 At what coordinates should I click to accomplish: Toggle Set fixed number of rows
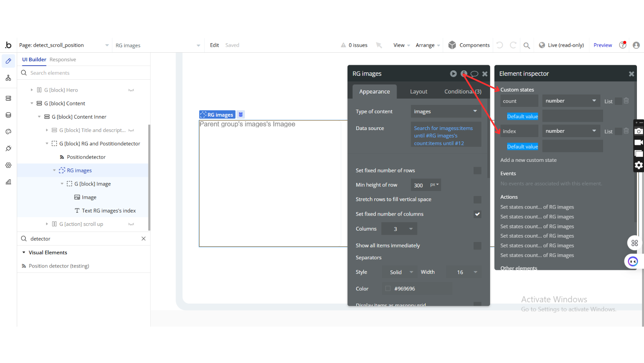point(478,170)
